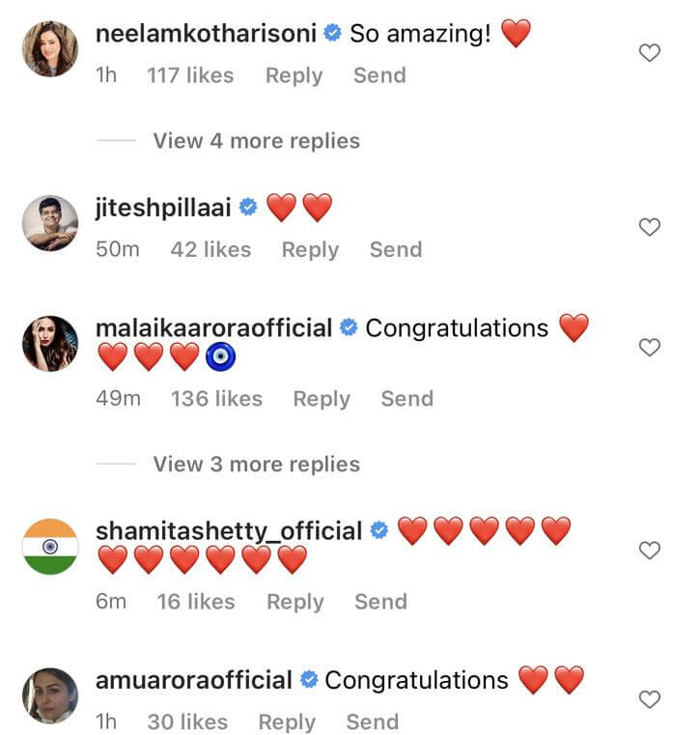700x735 pixels.
Task: View 117 likes on neelamkotharisoni's comment
Action: (190, 75)
